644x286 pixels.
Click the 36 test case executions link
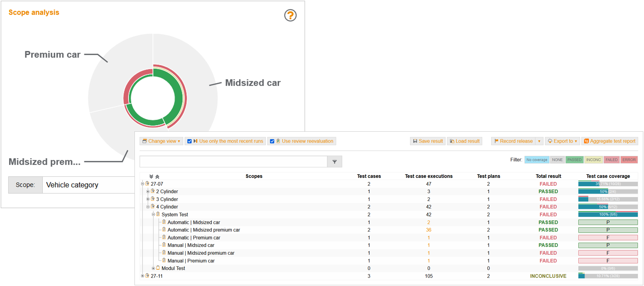(428, 230)
